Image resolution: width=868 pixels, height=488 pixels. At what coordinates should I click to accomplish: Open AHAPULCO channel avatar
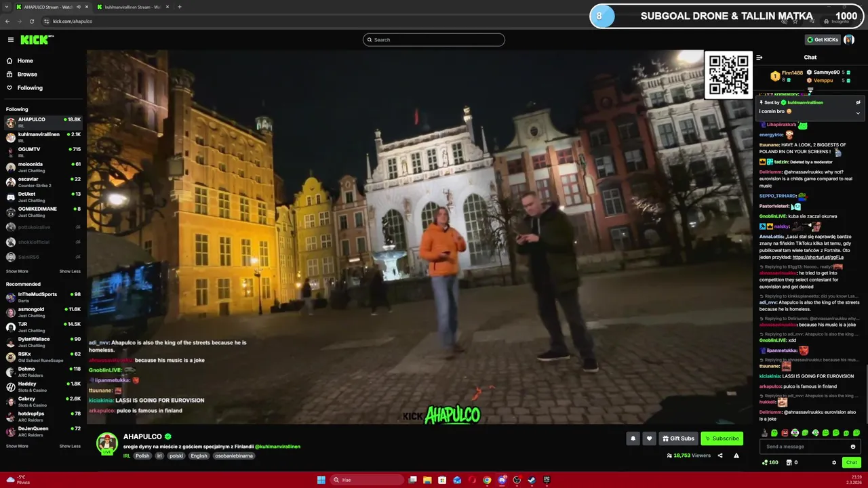pyautogui.click(x=106, y=443)
